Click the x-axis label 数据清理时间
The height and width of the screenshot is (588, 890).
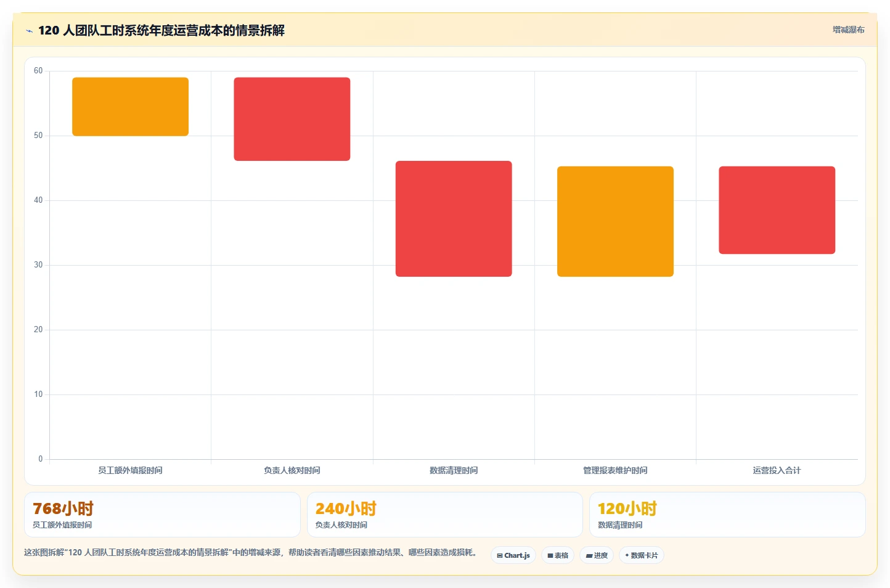(x=454, y=470)
